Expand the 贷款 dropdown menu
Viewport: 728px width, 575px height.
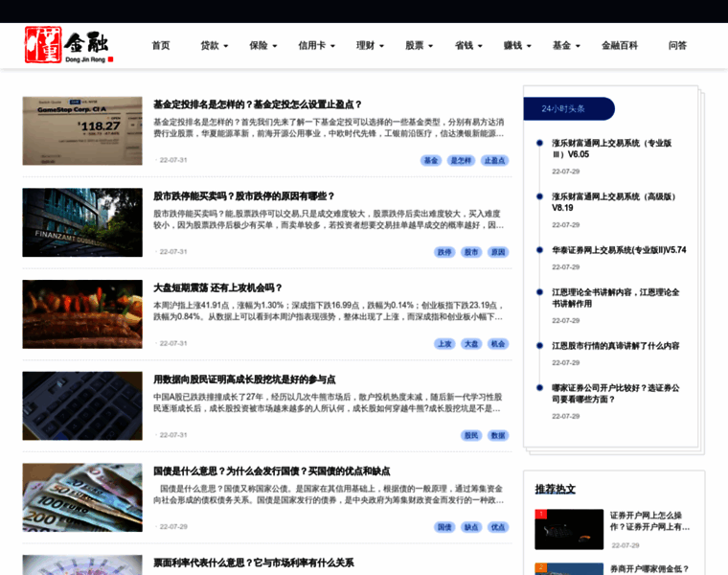(214, 45)
